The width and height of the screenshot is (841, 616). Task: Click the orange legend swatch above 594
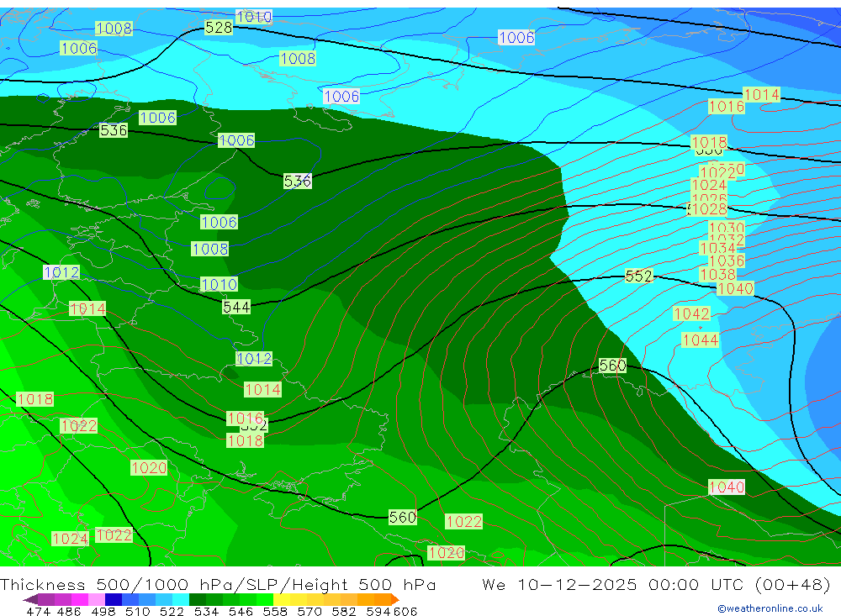pyautogui.click(x=383, y=599)
